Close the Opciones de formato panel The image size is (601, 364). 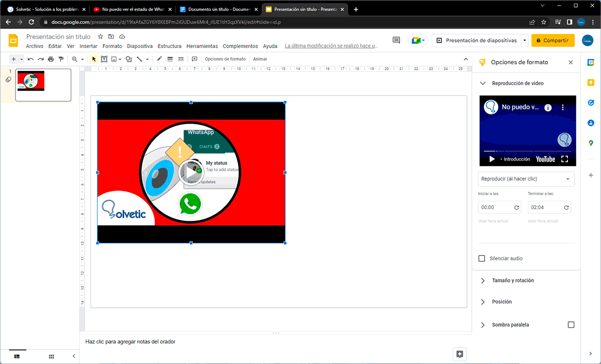[x=570, y=63]
